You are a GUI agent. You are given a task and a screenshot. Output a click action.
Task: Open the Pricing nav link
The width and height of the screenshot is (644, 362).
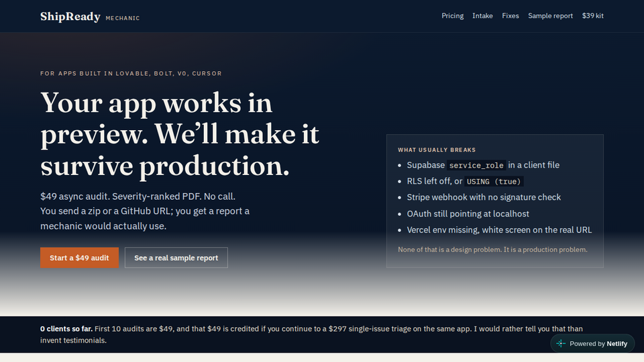tap(452, 15)
